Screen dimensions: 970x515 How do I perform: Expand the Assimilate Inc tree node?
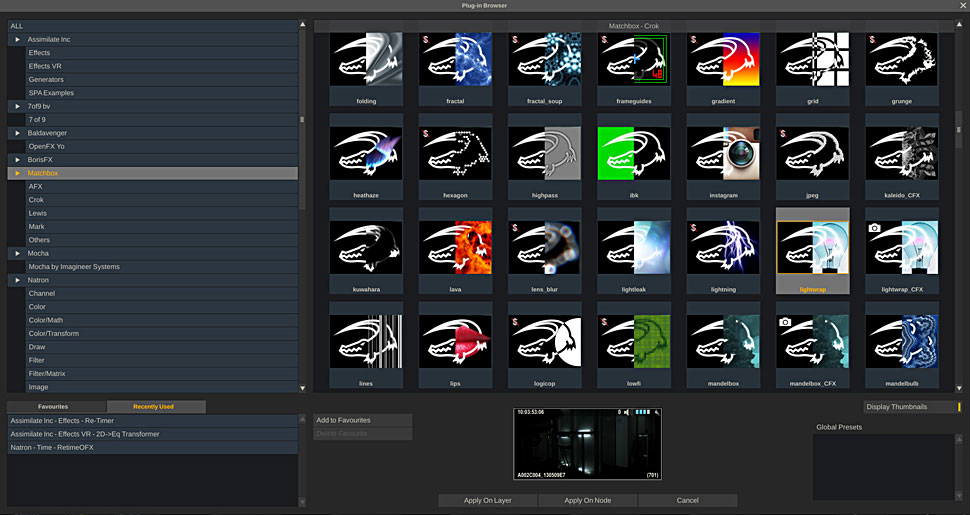tap(17, 40)
